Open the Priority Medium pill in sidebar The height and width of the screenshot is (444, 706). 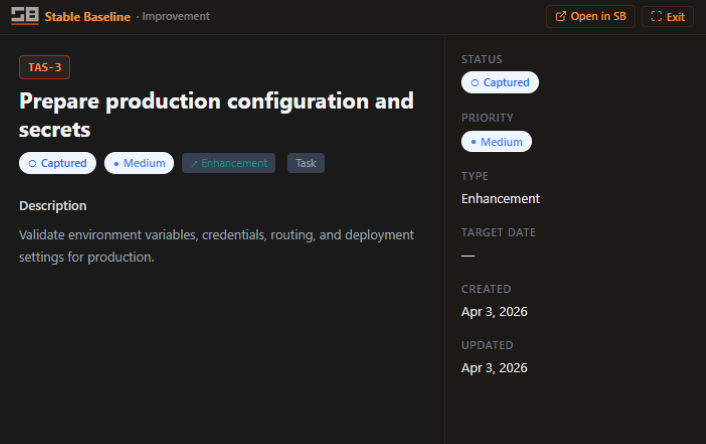pos(496,142)
